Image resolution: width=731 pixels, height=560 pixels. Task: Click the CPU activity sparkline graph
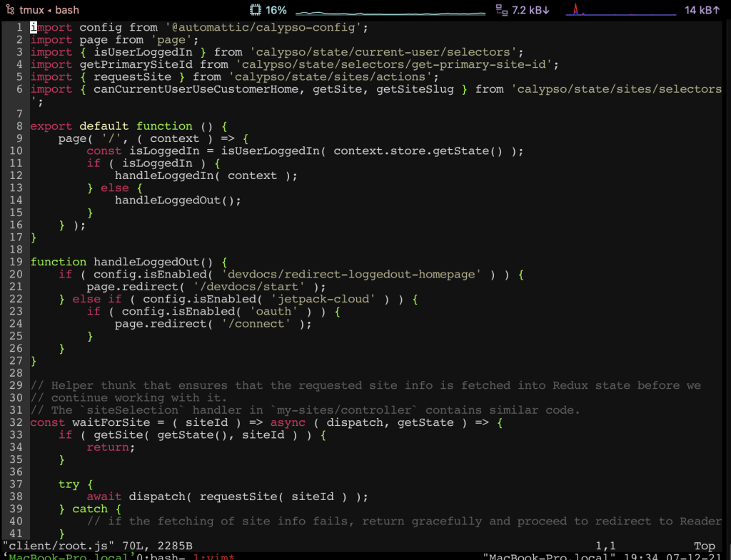389,11
